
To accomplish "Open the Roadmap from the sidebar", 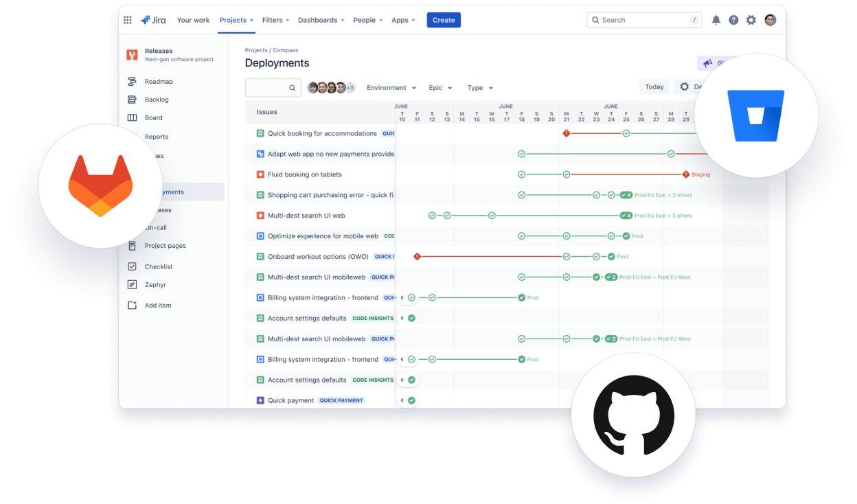I will [x=157, y=81].
